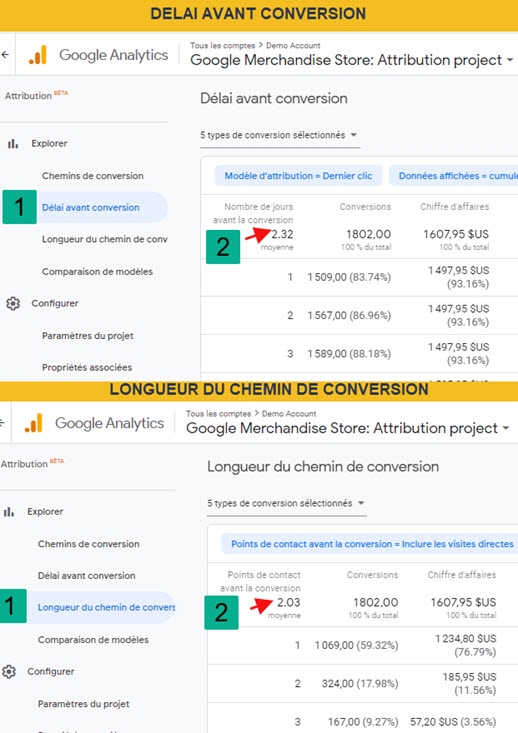This screenshot has height=733, width=518.
Task: Open Délai avant conversion in bottom sidebar
Action: coord(86,576)
